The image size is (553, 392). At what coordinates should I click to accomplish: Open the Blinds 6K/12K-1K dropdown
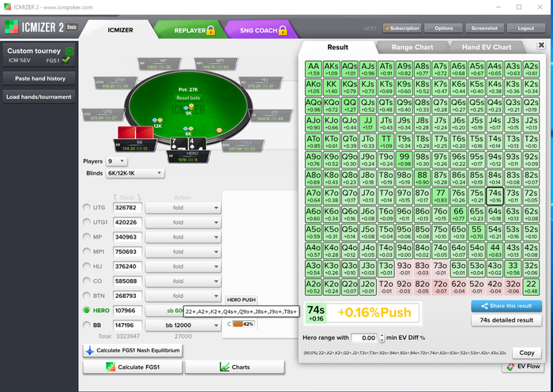tap(135, 173)
